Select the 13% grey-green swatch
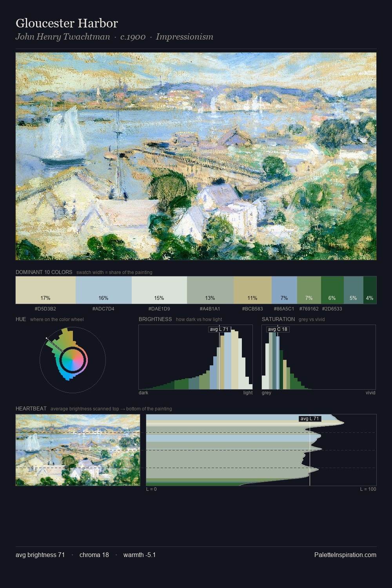392x588 pixels. pos(210,290)
